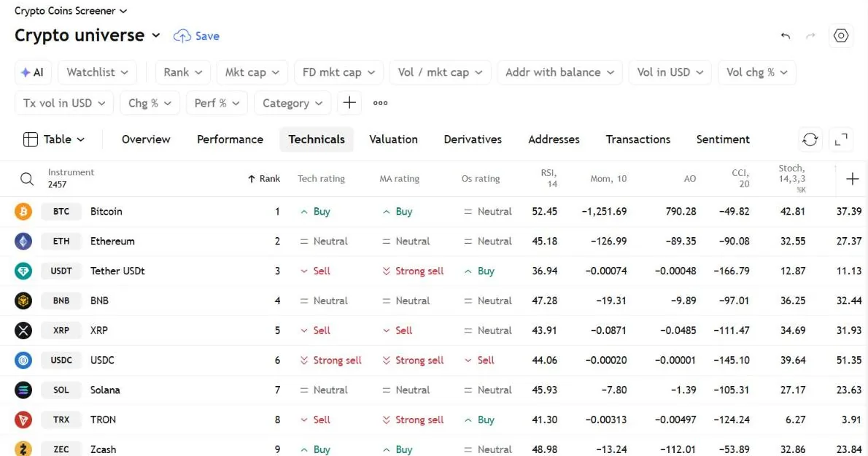Open the ETH ticker symbol
This screenshot has height=456, width=868.
pyautogui.click(x=61, y=241)
